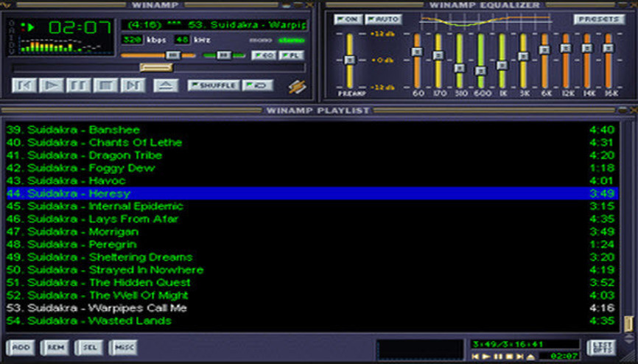638x364 pixels.
Task: Open the equalizer PRESETS menu
Action: (x=599, y=19)
